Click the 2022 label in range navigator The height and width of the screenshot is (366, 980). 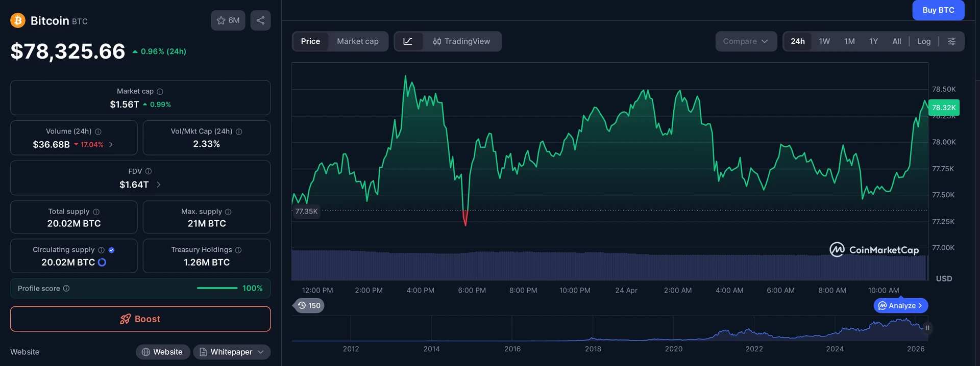pyautogui.click(x=754, y=349)
